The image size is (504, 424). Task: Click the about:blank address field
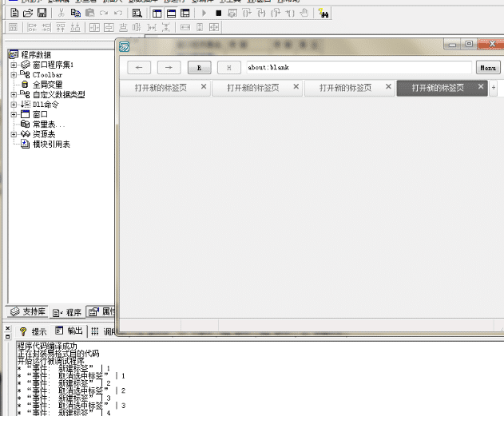coord(358,68)
